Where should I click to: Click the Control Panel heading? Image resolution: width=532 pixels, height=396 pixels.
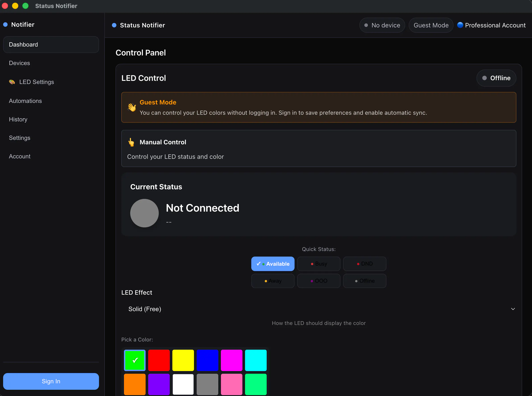click(x=141, y=53)
